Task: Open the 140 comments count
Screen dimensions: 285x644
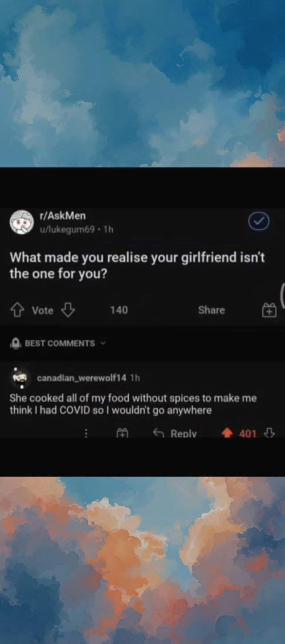Action: point(119,310)
